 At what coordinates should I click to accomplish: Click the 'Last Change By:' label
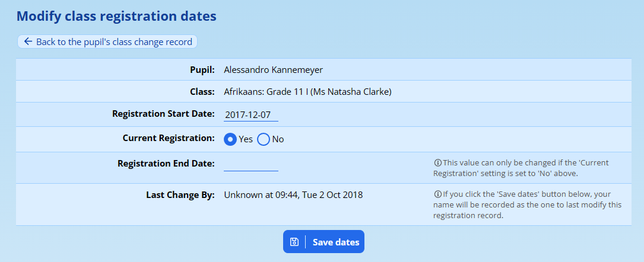(180, 194)
